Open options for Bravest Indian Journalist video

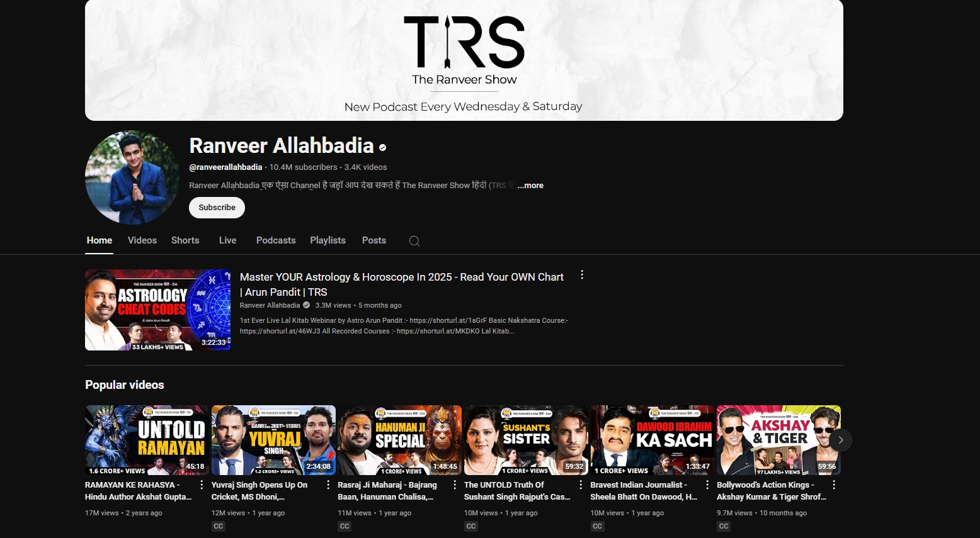[x=707, y=485]
